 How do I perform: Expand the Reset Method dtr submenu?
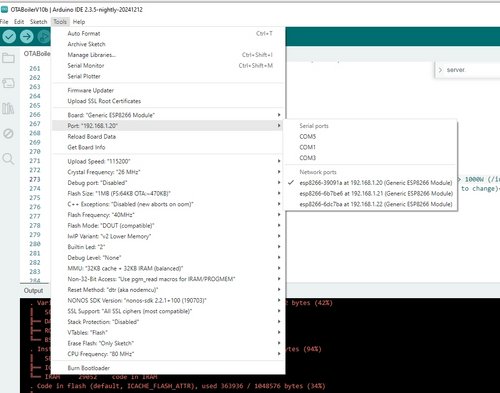pyautogui.click(x=168, y=290)
